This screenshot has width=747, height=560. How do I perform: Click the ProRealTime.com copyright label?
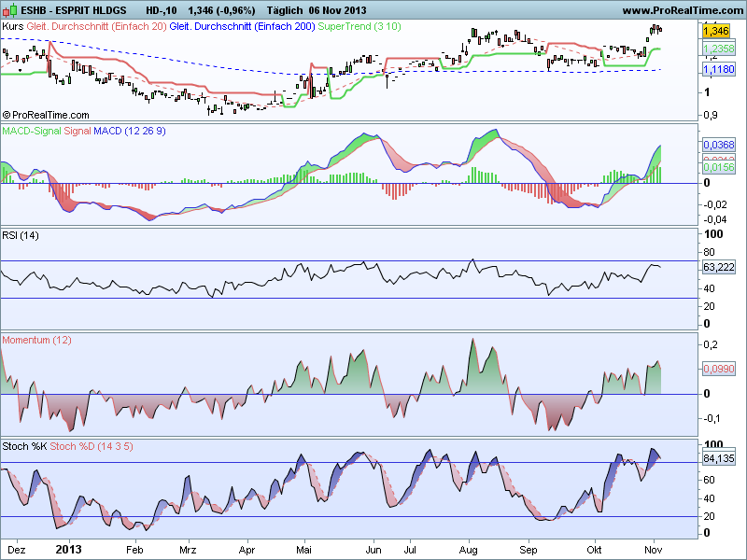[x=46, y=115]
